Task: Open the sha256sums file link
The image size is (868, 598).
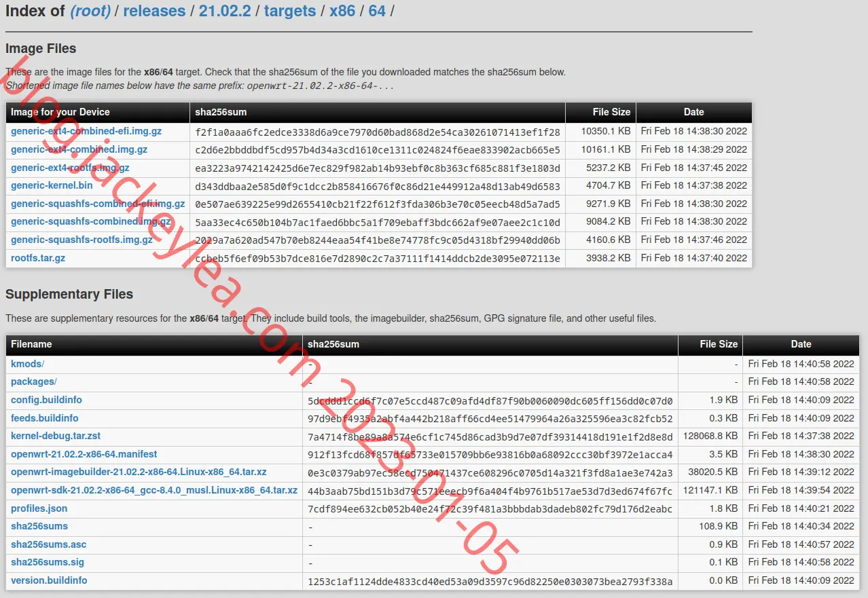Action: (39, 526)
